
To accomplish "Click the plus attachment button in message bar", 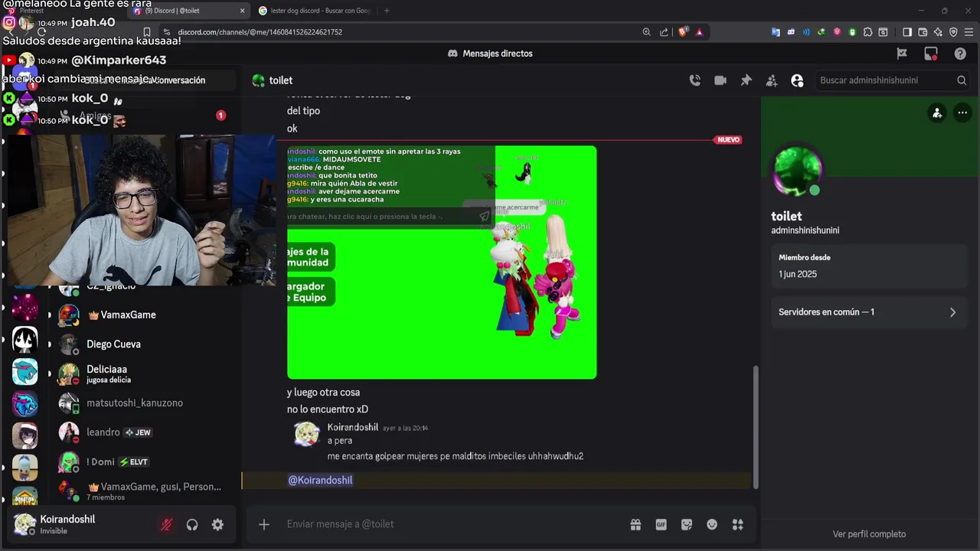I will (x=264, y=524).
